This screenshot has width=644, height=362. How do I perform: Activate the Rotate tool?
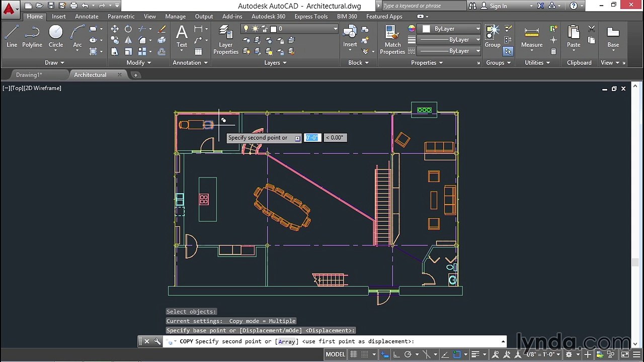coord(128,29)
